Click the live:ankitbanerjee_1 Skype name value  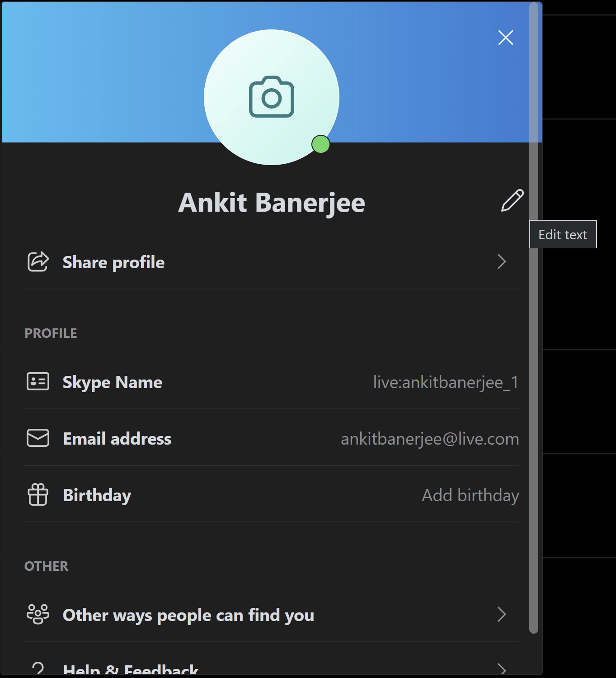pyautogui.click(x=445, y=382)
